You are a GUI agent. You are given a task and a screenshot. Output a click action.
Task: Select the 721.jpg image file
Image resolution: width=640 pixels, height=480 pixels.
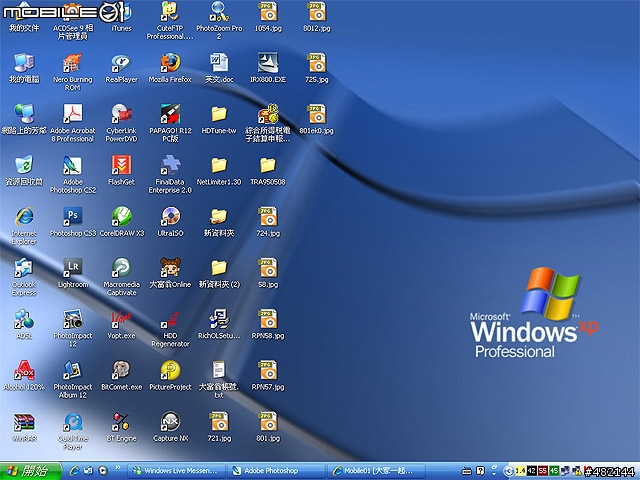coord(219,427)
